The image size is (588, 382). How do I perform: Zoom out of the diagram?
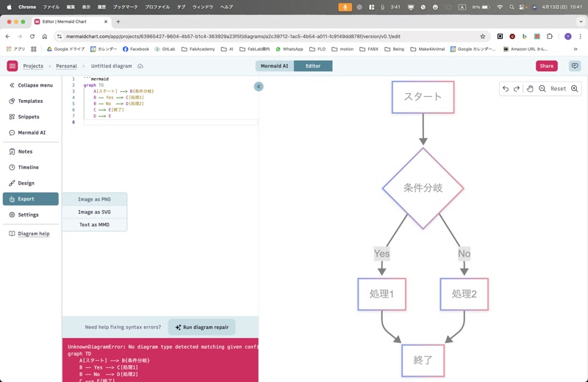(x=542, y=89)
